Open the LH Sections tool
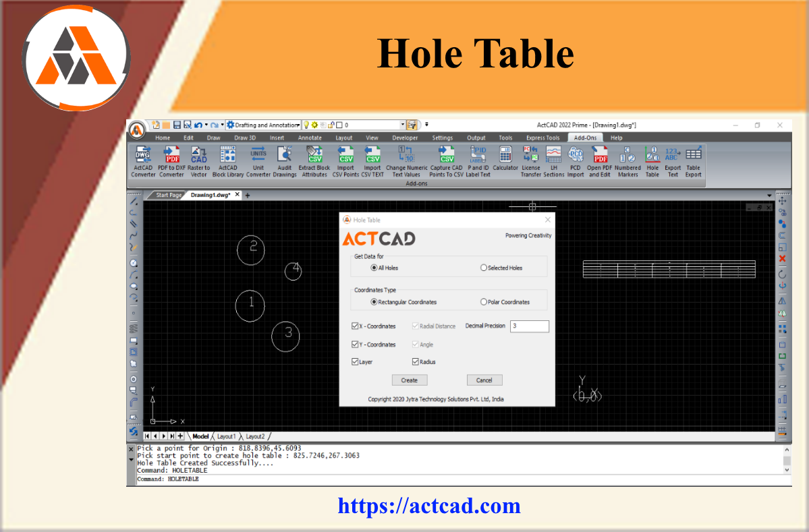 pyautogui.click(x=553, y=162)
